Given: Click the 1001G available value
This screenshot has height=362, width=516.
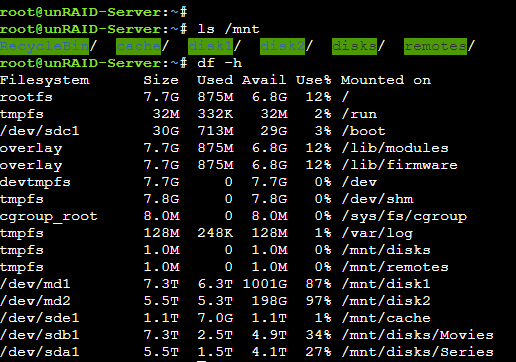Looking at the screenshot, I should pos(265,284).
